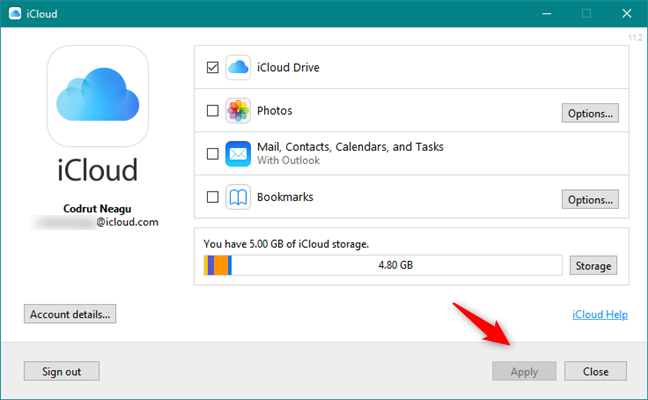The image size is (648, 400).
Task: Click the 'iCloud Drive' label
Action: click(x=288, y=67)
